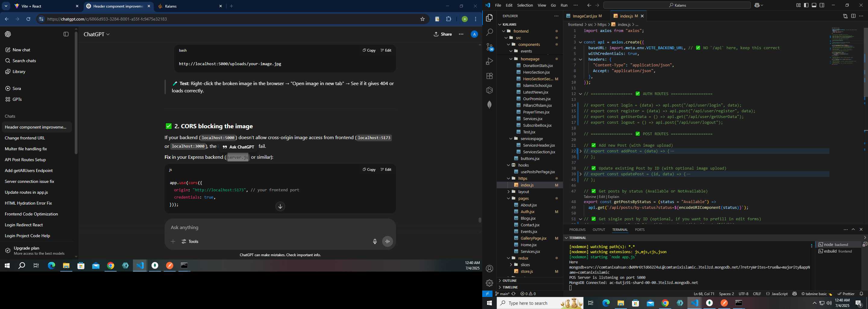Click the microphone dictate icon in ChatGPT composer
Image resolution: width=868 pixels, height=309 pixels.
click(375, 241)
